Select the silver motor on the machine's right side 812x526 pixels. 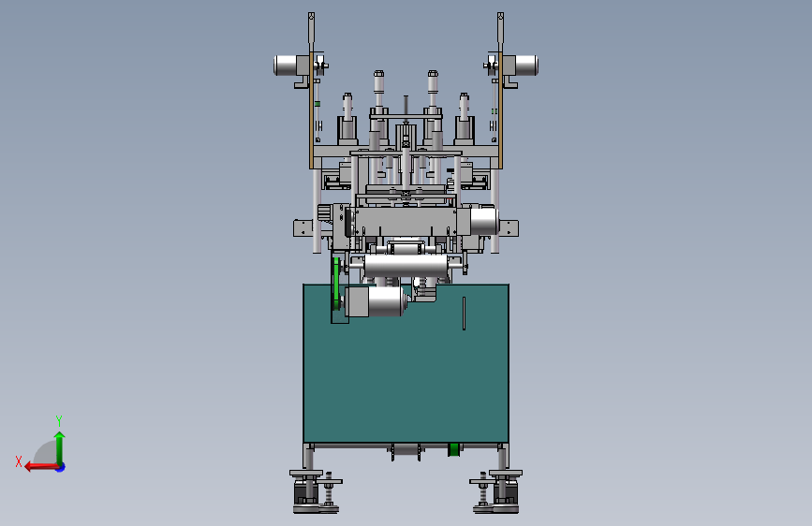pyautogui.click(x=483, y=220)
